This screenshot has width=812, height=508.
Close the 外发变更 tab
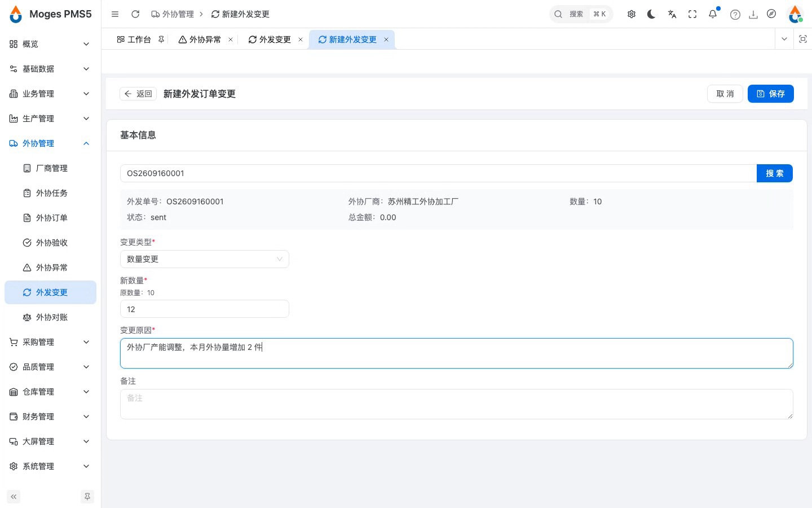click(x=301, y=40)
